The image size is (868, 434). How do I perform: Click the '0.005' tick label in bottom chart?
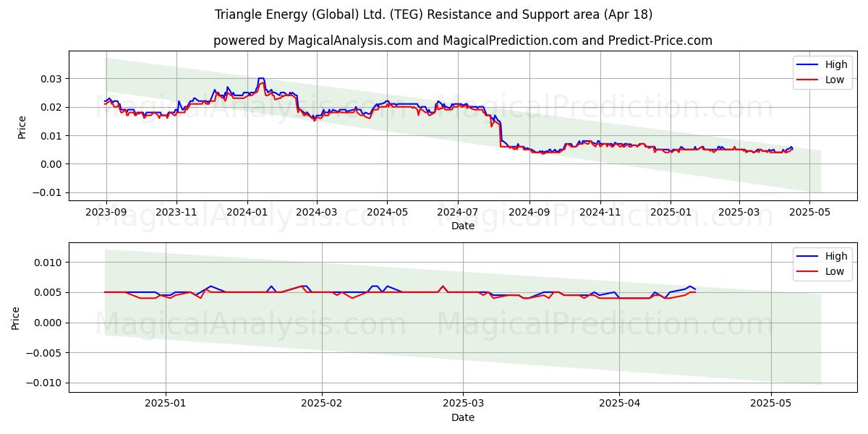click(49, 292)
